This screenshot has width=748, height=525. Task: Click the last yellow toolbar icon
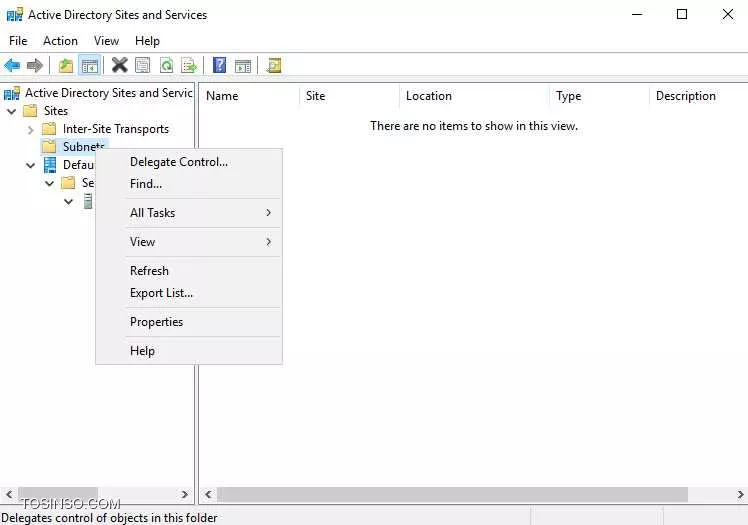pyautogui.click(x=274, y=65)
